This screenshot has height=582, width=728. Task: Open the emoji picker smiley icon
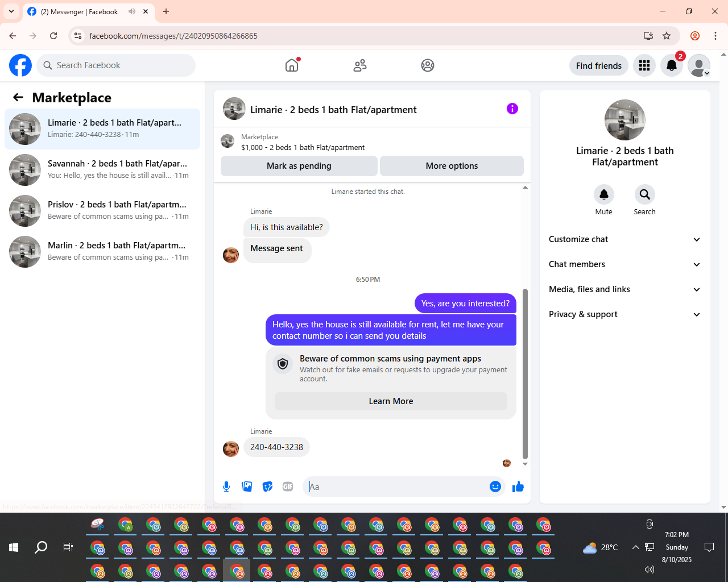point(495,487)
